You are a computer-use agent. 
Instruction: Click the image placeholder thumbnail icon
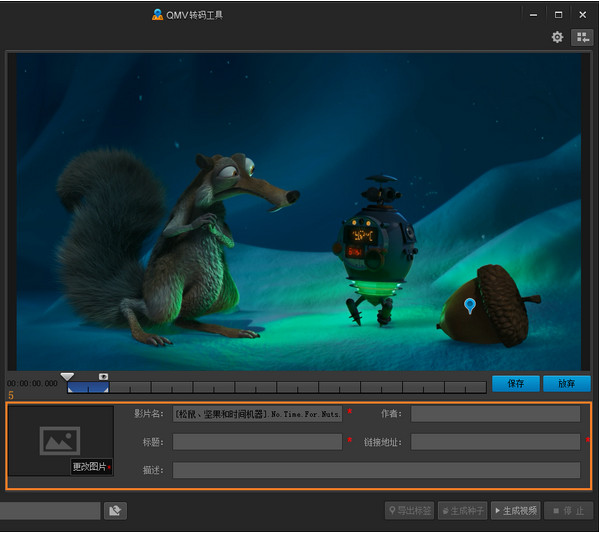click(x=60, y=441)
